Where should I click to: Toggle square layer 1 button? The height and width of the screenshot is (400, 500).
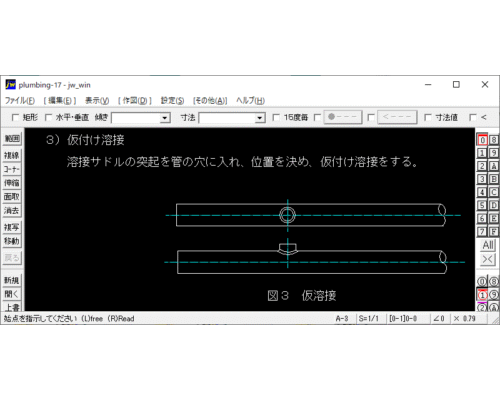pyautogui.click(x=482, y=153)
